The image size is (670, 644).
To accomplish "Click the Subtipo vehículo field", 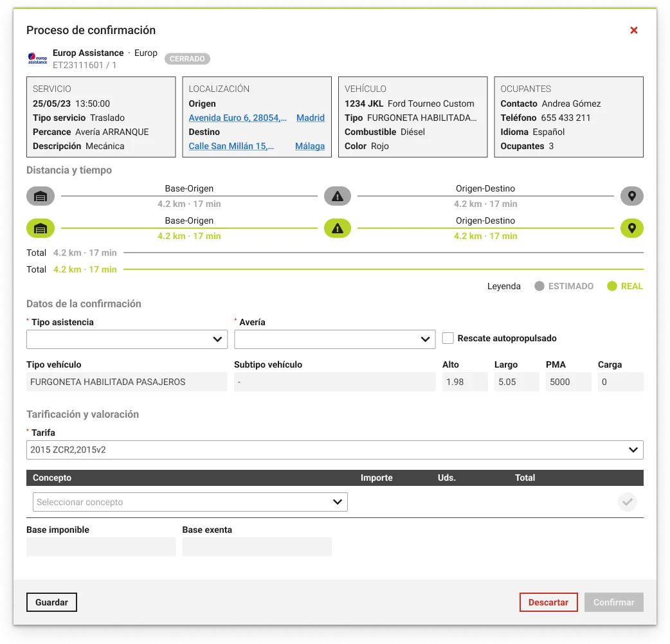I will pyautogui.click(x=334, y=382).
